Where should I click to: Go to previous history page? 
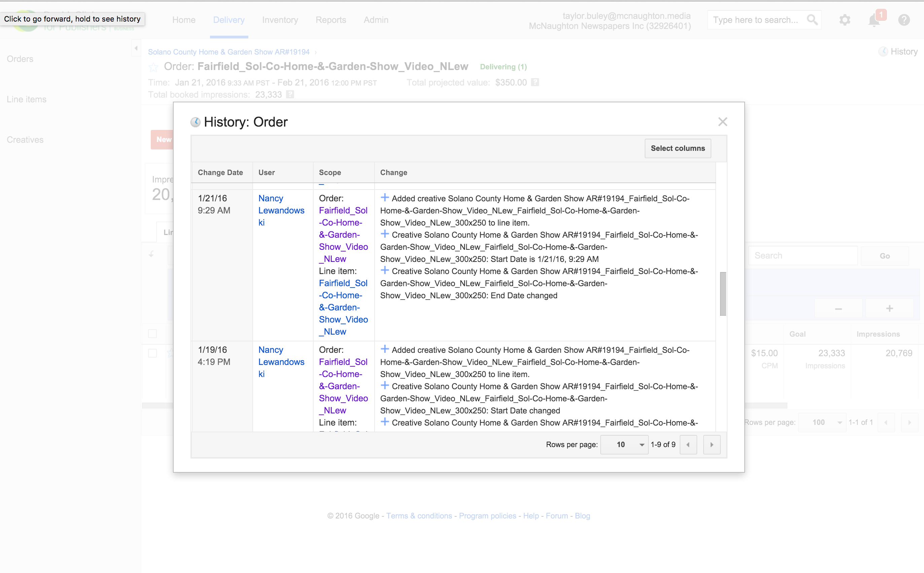tap(688, 444)
